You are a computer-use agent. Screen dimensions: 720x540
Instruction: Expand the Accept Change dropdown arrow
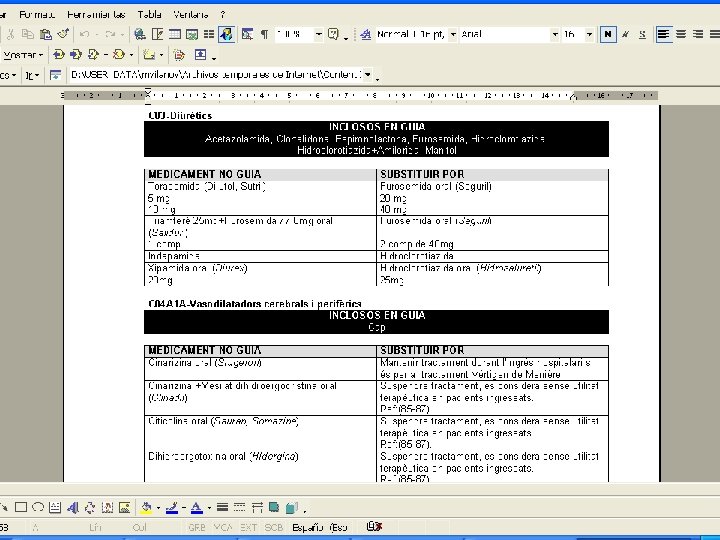106,55
